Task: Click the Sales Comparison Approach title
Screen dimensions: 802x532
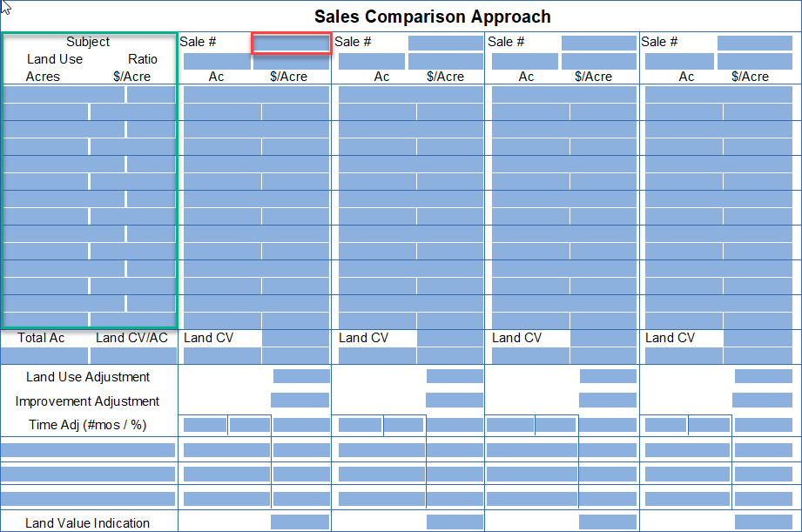Action: pyautogui.click(x=432, y=17)
